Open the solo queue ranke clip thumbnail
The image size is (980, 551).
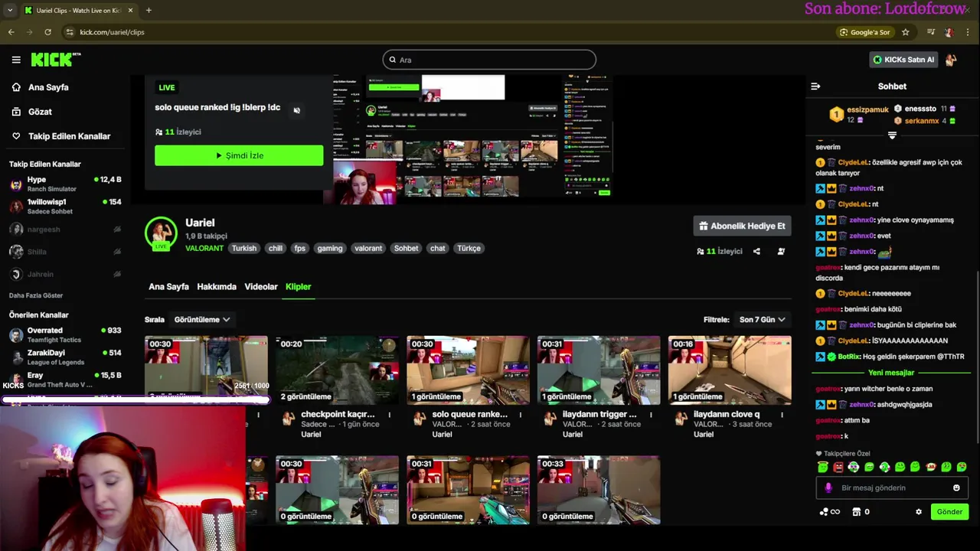pyautogui.click(x=468, y=370)
